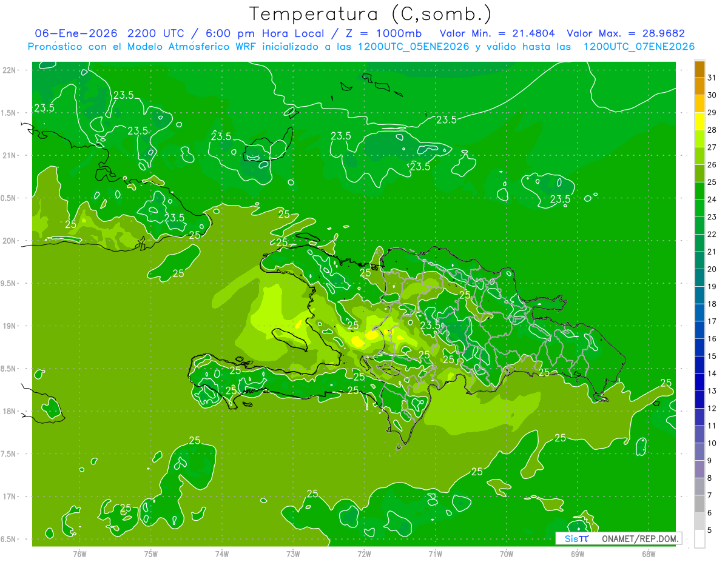Click valid-until time '1200UTC_07ENE2026'

(639, 47)
